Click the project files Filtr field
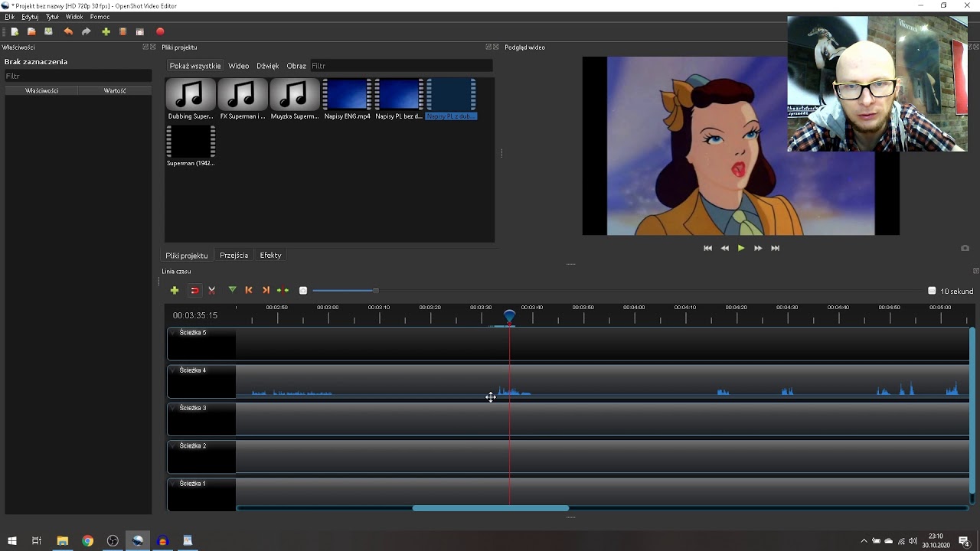This screenshot has width=980, height=551. (x=401, y=66)
